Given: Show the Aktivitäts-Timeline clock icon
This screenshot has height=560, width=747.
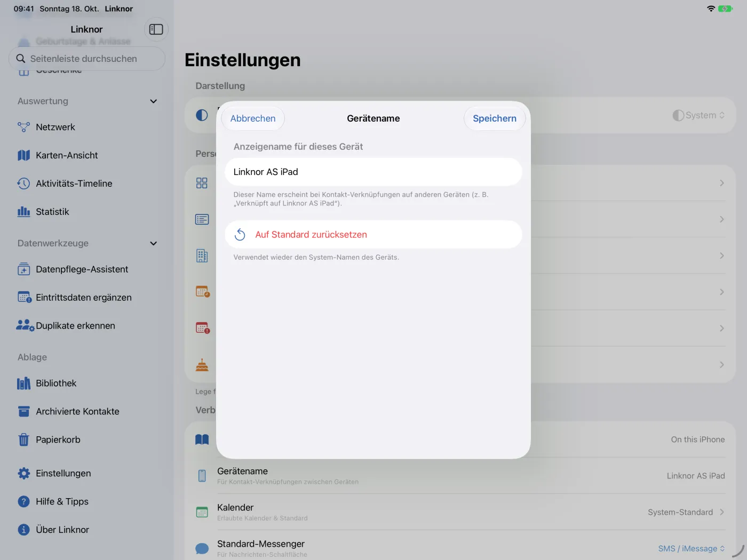Looking at the screenshot, I should pos(23,183).
